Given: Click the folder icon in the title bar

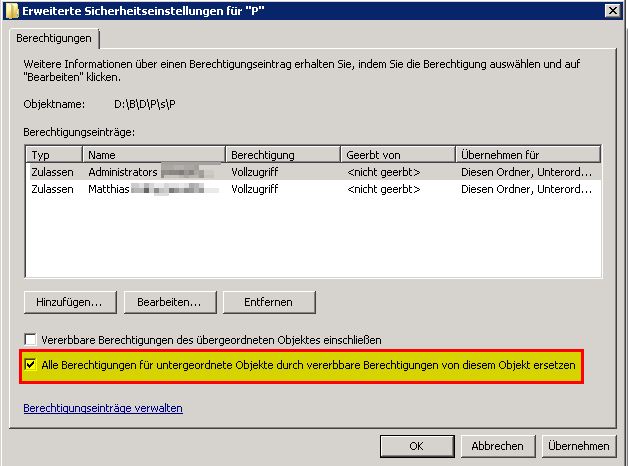Looking at the screenshot, I should pos(12,11).
